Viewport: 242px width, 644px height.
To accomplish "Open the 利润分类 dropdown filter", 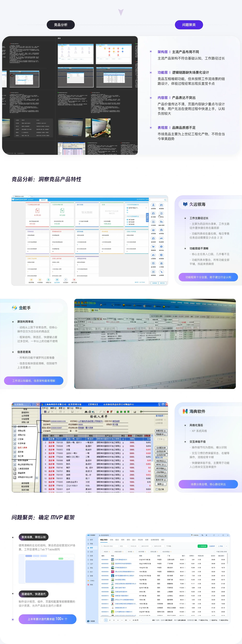I will tap(135, 546).
